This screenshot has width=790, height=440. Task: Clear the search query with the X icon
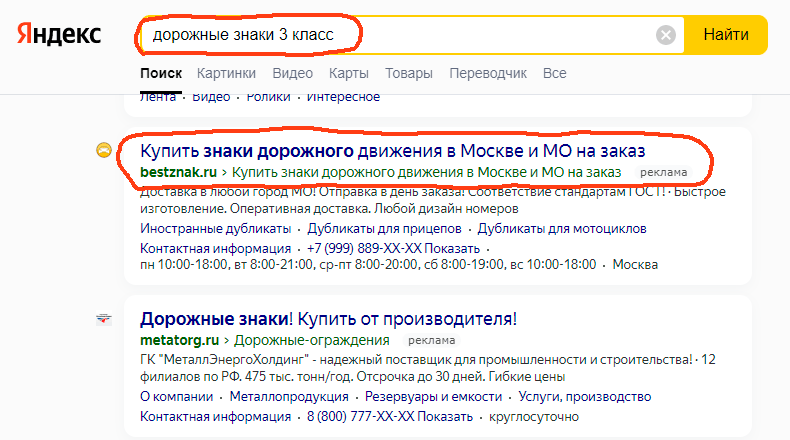point(666,35)
